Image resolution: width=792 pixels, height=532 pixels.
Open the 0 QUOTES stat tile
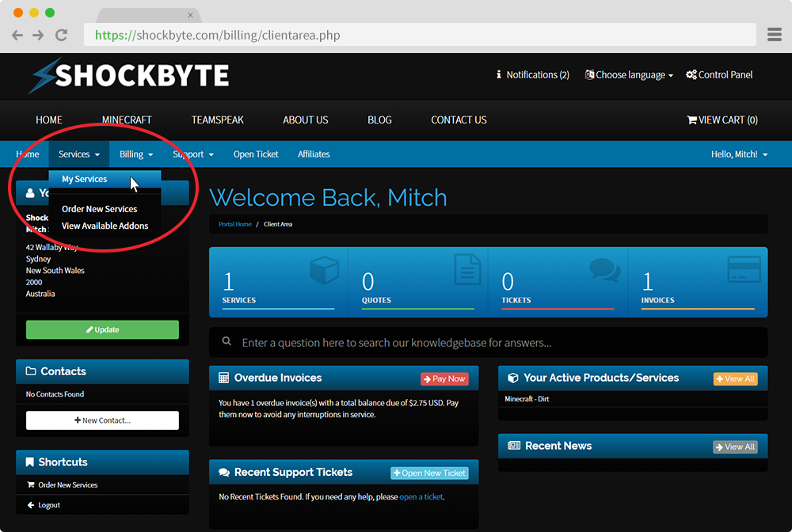click(x=417, y=282)
